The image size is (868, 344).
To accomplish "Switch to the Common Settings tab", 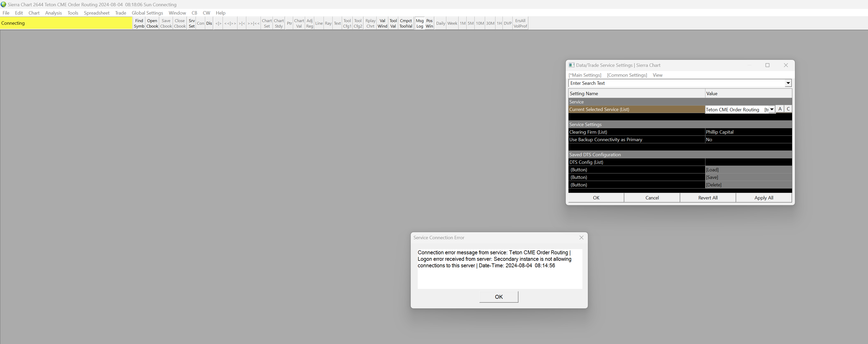I will [x=627, y=75].
